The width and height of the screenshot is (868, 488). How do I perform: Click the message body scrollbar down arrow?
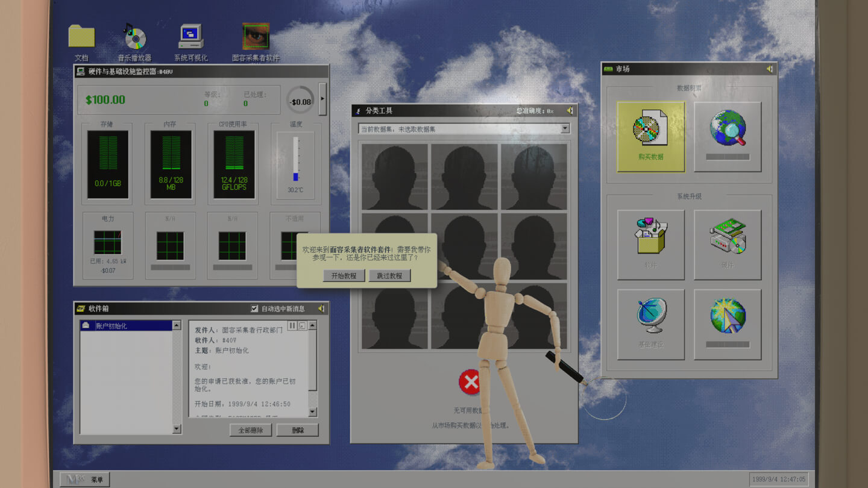(x=312, y=412)
